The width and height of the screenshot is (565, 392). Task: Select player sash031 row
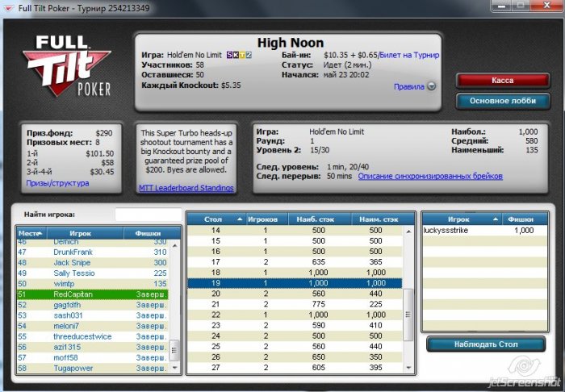click(92, 315)
